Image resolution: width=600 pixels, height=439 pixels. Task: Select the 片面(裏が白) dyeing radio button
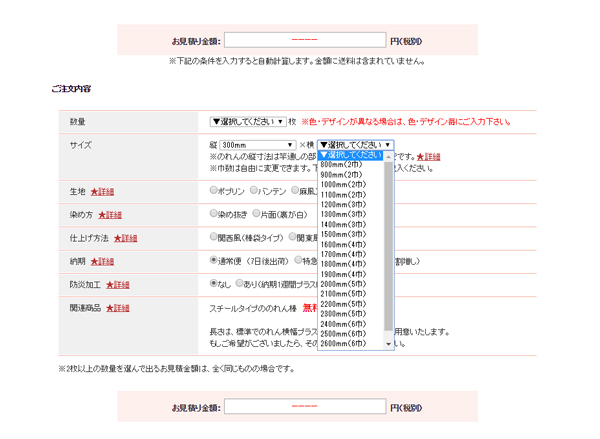click(x=256, y=213)
